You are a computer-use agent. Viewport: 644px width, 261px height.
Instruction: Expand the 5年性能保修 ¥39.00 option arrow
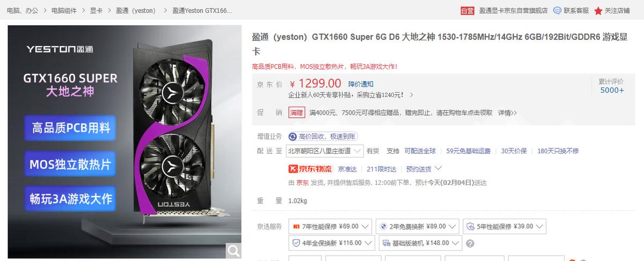click(539, 226)
